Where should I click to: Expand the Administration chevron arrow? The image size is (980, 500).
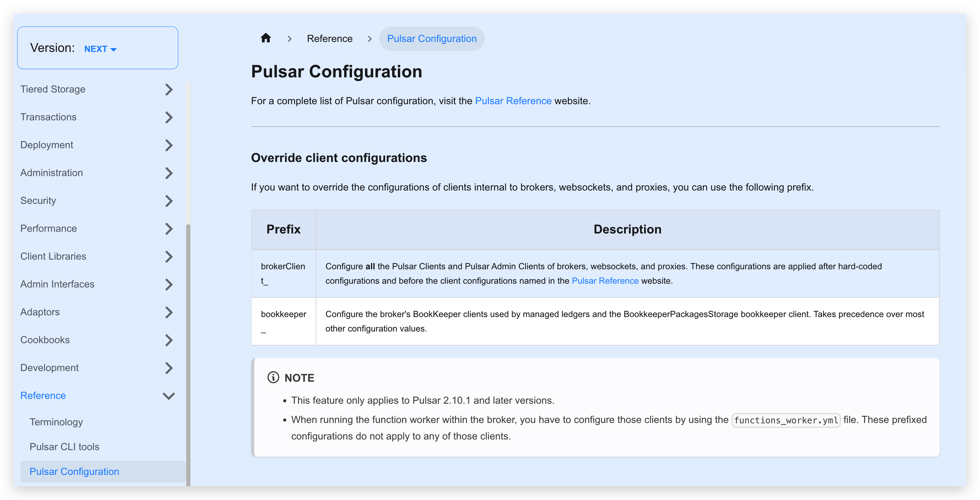(169, 173)
